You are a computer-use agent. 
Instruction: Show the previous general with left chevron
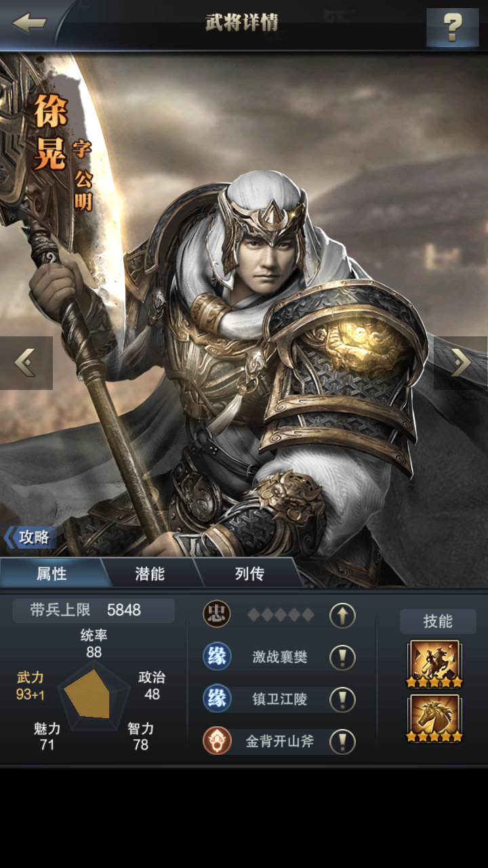point(26,363)
